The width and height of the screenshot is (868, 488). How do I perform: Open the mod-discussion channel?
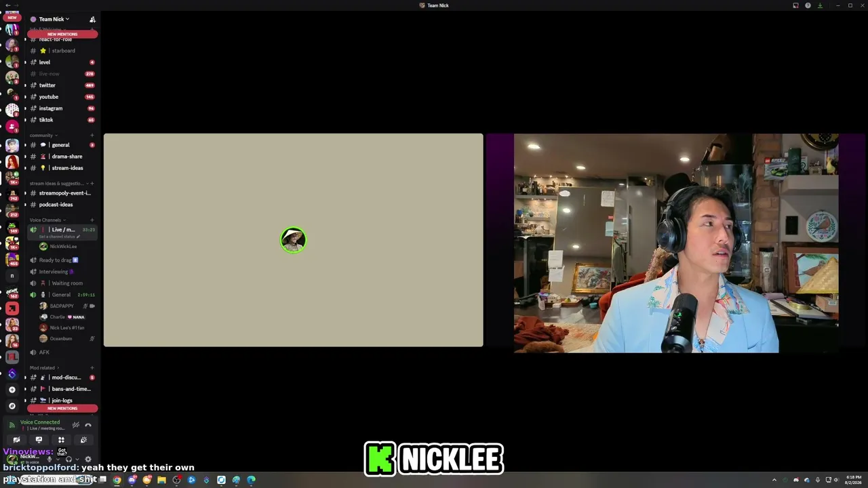62,378
